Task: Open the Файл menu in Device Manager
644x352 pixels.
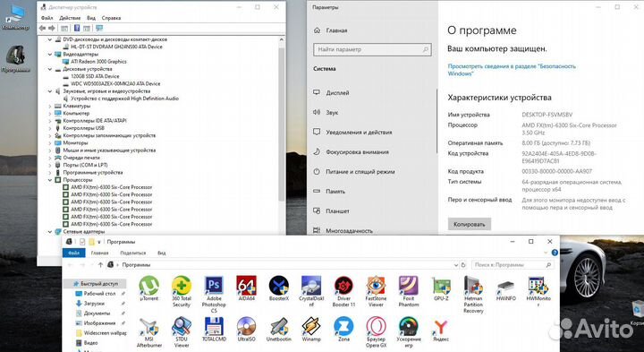Action: (x=47, y=18)
